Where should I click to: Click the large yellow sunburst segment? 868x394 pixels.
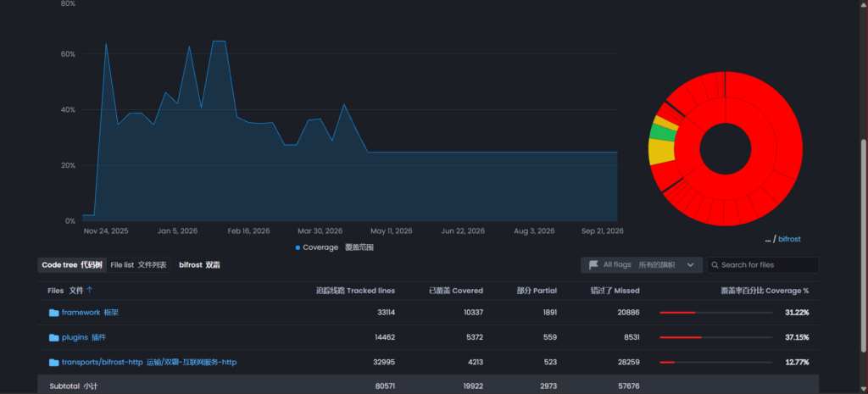(661, 152)
